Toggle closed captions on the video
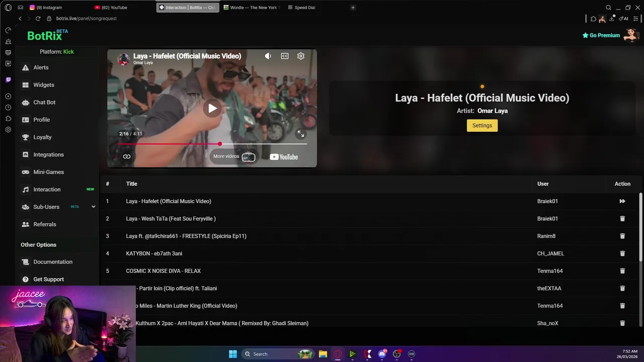 click(285, 56)
